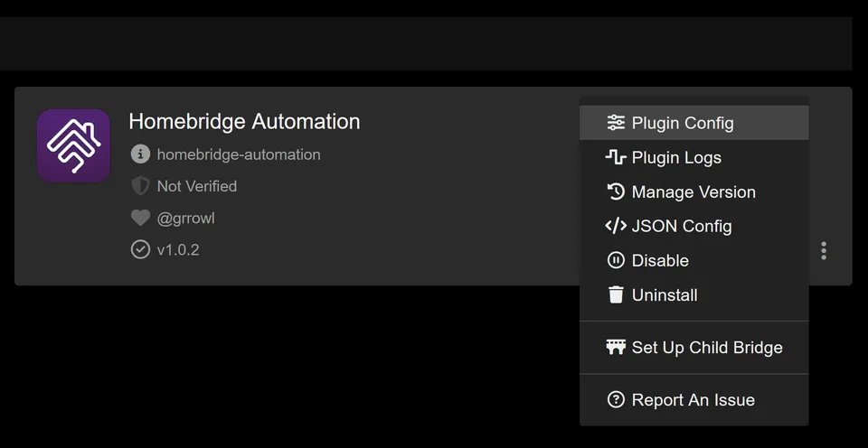Click the trash can icon beside Uninstall

[x=616, y=294]
